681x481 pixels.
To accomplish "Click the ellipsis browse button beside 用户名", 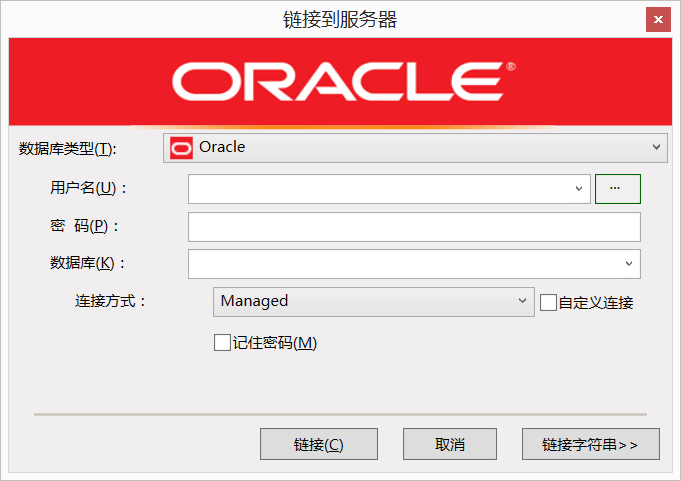I will point(617,188).
